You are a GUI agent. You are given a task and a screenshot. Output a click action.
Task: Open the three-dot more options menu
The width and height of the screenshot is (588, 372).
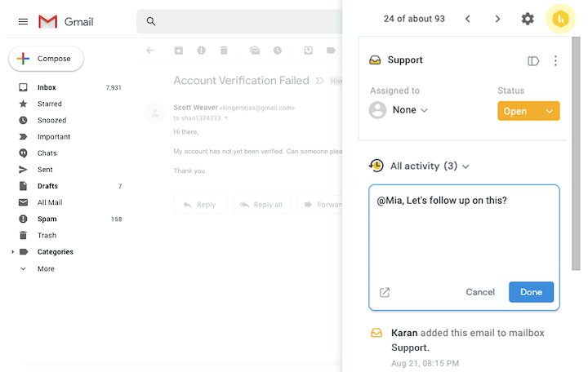555,60
